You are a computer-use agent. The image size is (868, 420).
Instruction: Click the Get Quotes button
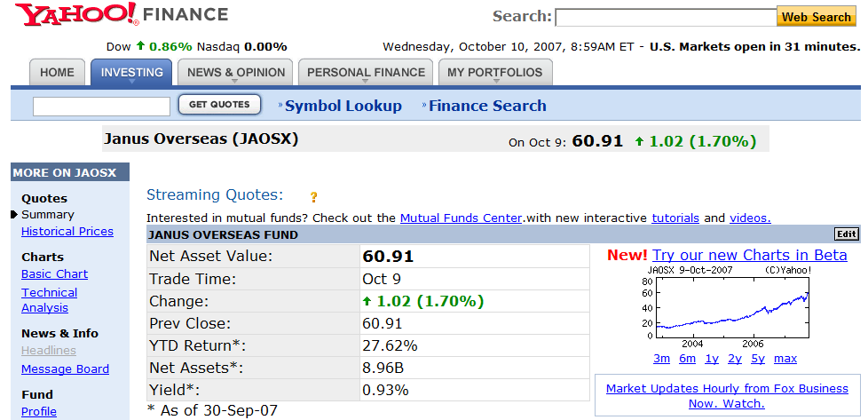(x=219, y=104)
